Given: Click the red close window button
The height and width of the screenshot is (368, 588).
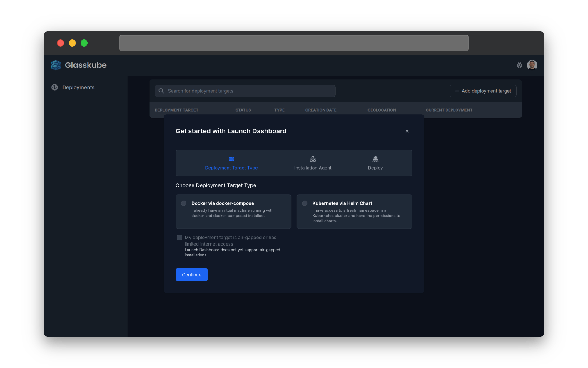Looking at the screenshot, I should (61, 43).
